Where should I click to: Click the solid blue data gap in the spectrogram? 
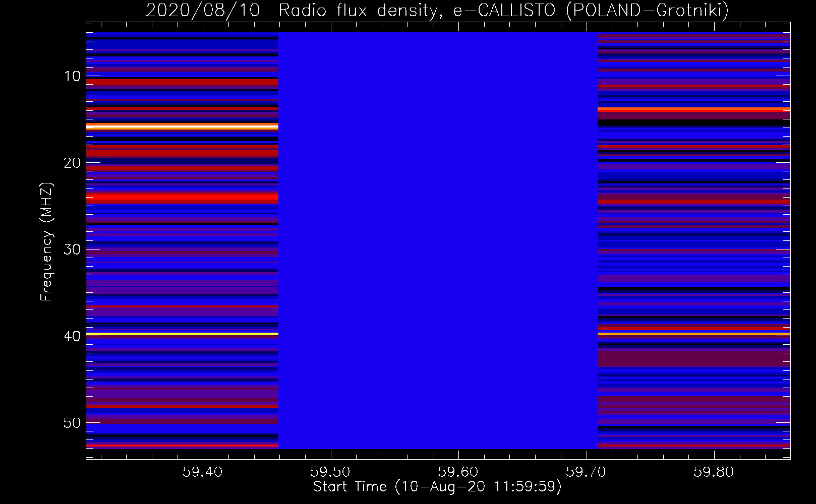438,240
